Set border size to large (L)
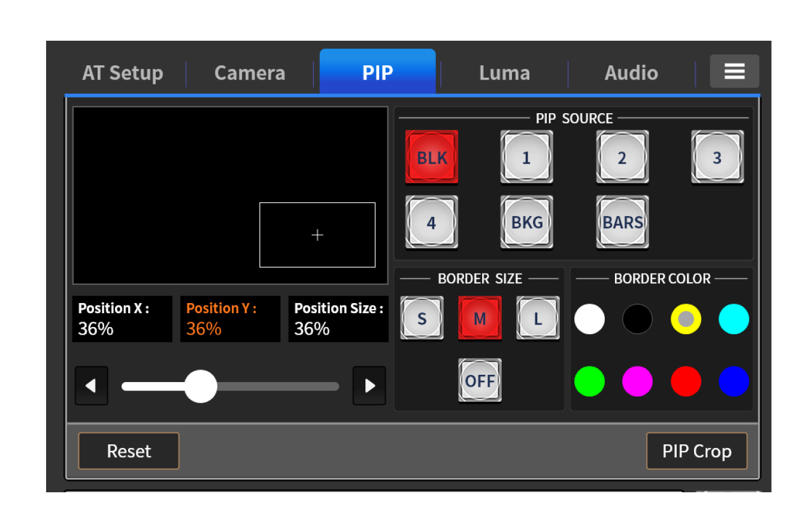This screenshot has width=812, height=509. [x=538, y=319]
